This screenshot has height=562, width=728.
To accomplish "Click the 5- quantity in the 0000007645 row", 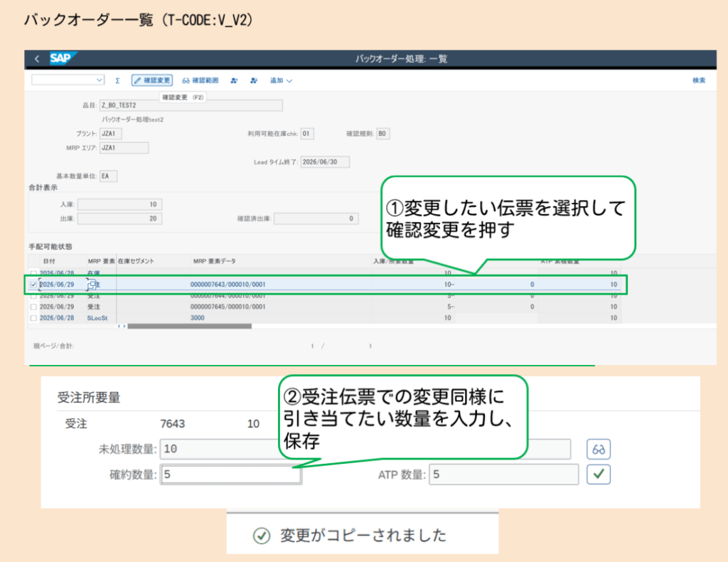I will (451, 307).
